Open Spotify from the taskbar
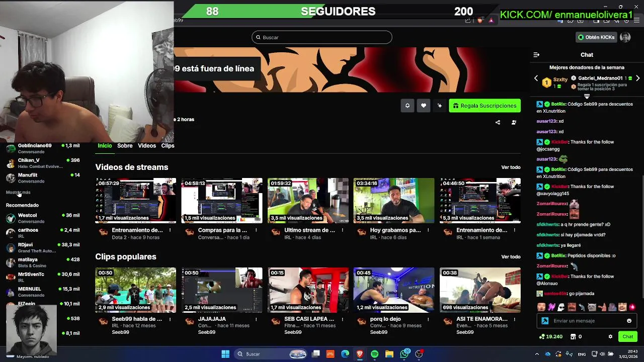The image size is (644, 362). (x=375, y=354)
